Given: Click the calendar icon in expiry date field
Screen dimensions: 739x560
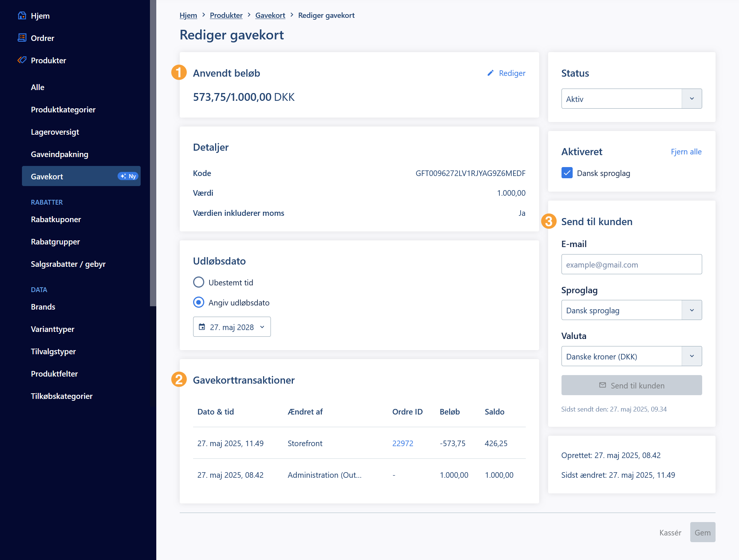Looking at the screenshot, I should click(x=202, y=327).
